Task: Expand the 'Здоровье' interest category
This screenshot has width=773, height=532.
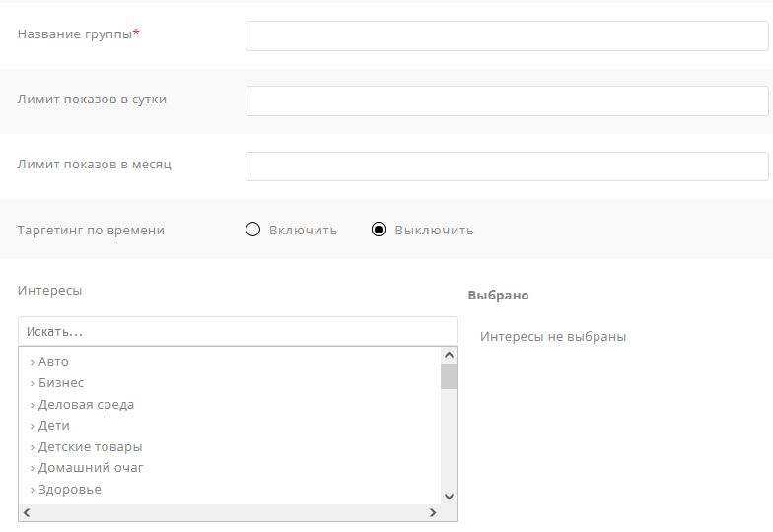Action: pyautogui.click(x=68, y=490)
